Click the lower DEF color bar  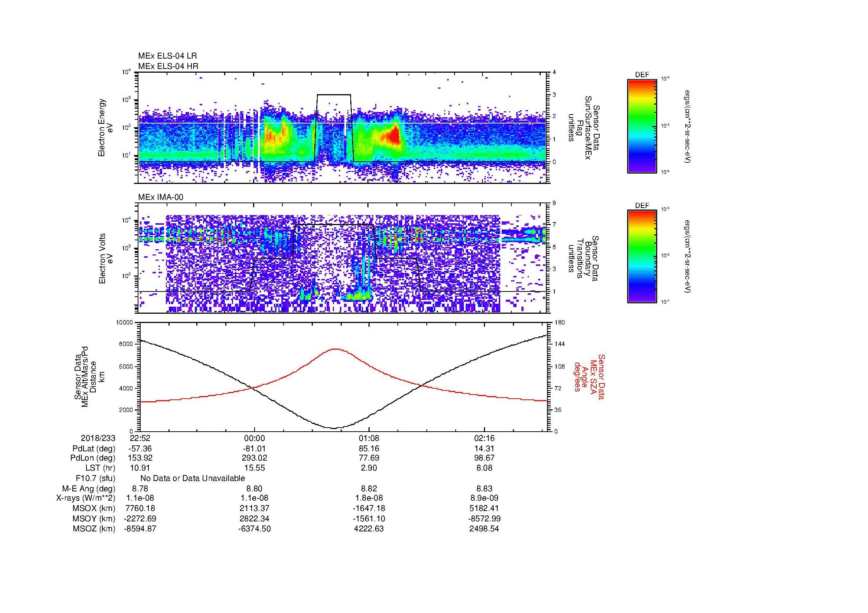point(642,257)
